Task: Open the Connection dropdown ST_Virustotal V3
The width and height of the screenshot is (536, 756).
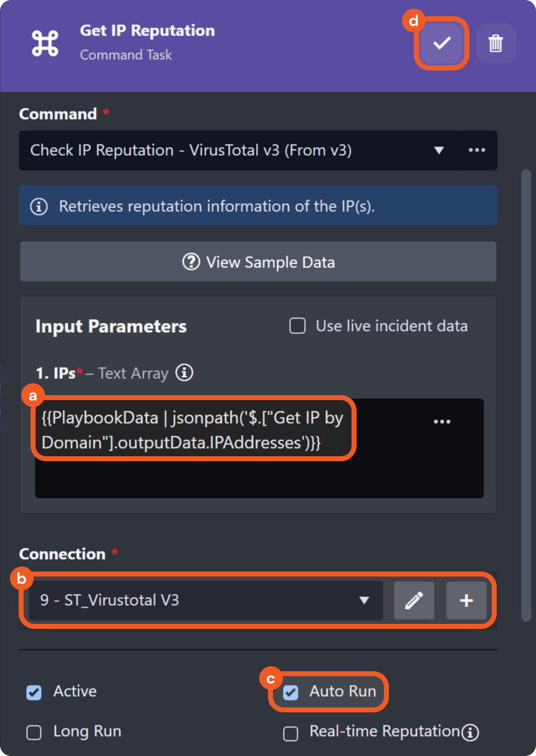Action: 206,600
